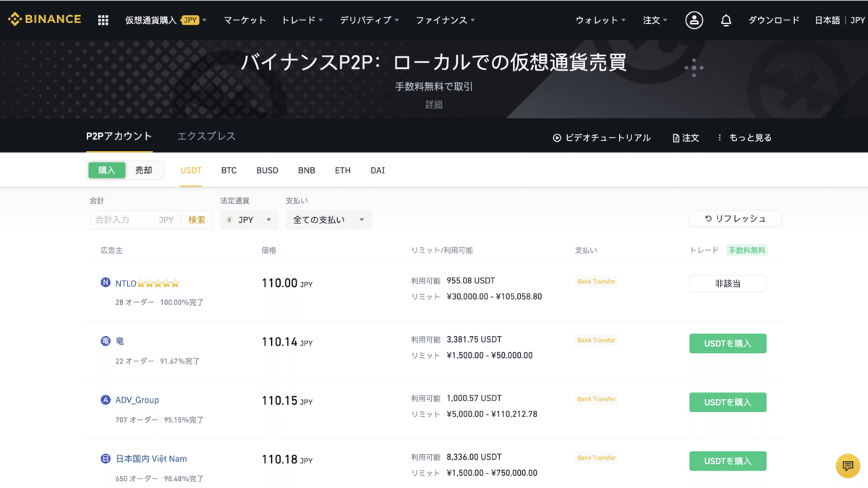
Task: Open the 法定通貨 JPY dropdown
Action: pos(249,219)
